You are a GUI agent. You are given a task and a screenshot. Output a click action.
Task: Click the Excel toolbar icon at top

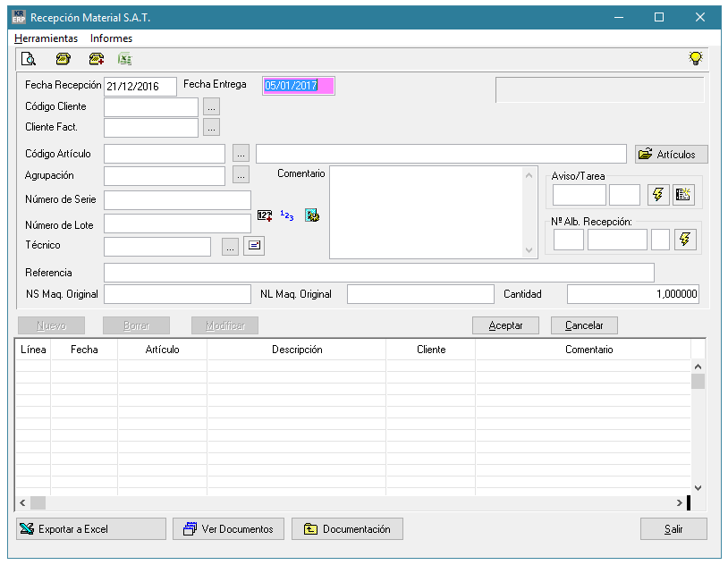tap(125, 59)
